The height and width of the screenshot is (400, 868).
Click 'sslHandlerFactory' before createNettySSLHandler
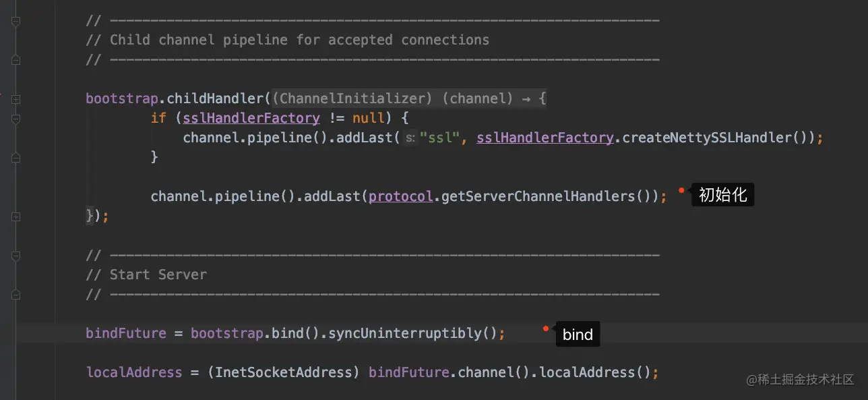(545, 138)
